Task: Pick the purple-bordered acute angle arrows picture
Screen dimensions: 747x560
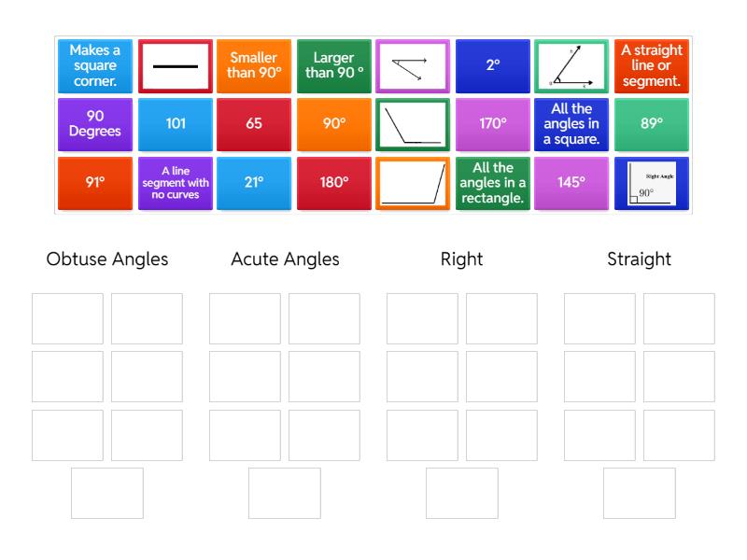Action: point(412,66)
